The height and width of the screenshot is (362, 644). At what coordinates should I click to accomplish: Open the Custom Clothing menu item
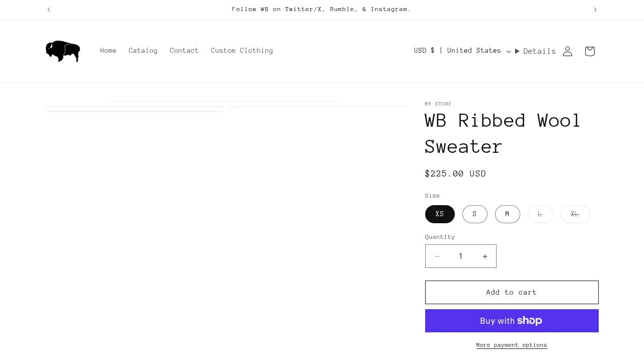click(242, 50)
